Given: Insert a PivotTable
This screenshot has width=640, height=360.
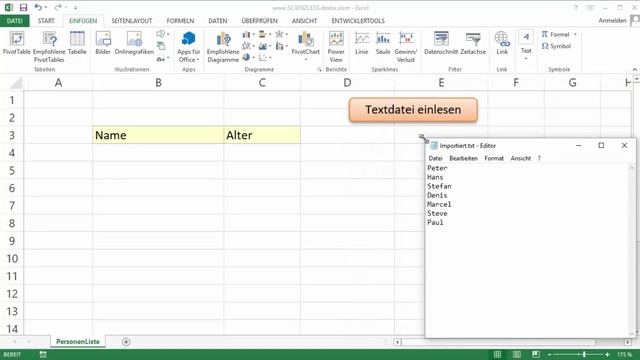Looking at the screenshot, I should click(x=17, y=43).
